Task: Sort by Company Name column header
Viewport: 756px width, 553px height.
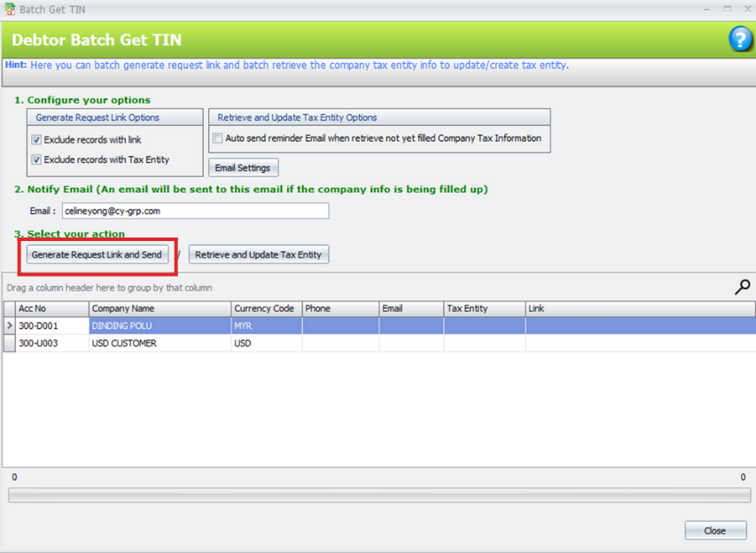Action: (159, 308)
